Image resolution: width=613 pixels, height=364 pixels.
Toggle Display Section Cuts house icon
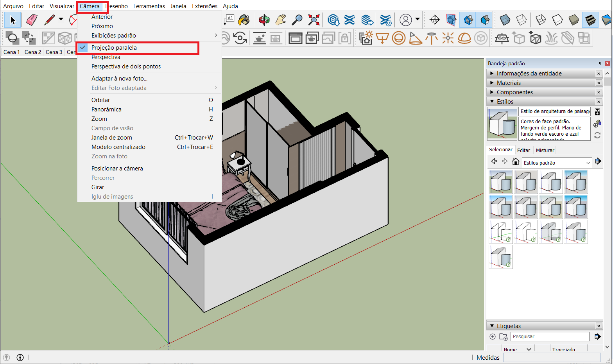tap(468, 20)
